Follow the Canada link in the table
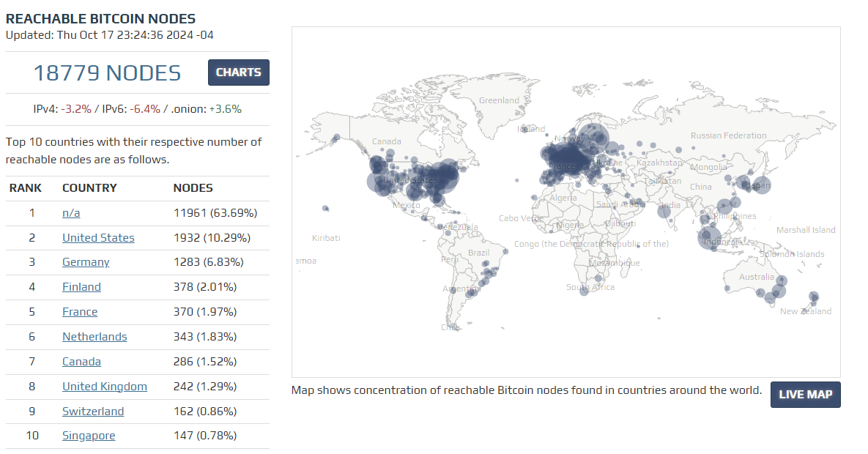 click(81, 362)
